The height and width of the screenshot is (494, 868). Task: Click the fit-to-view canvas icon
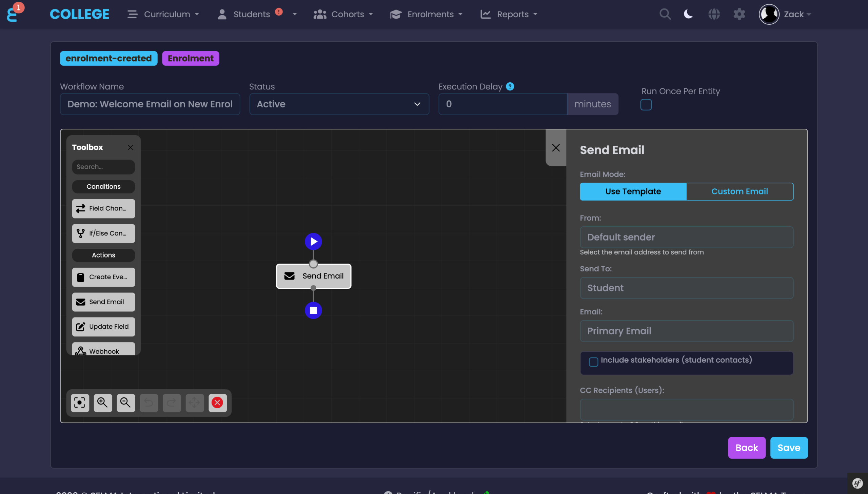pos(80,403)
